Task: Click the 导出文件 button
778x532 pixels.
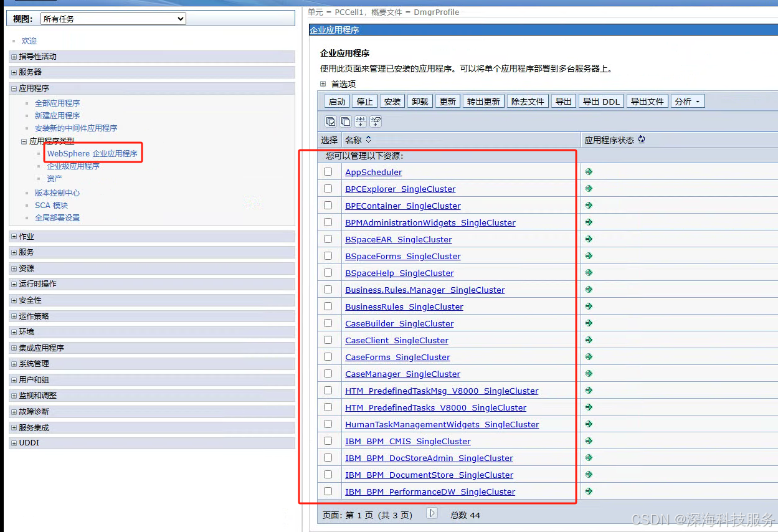Action: click(x=647, y=102)
